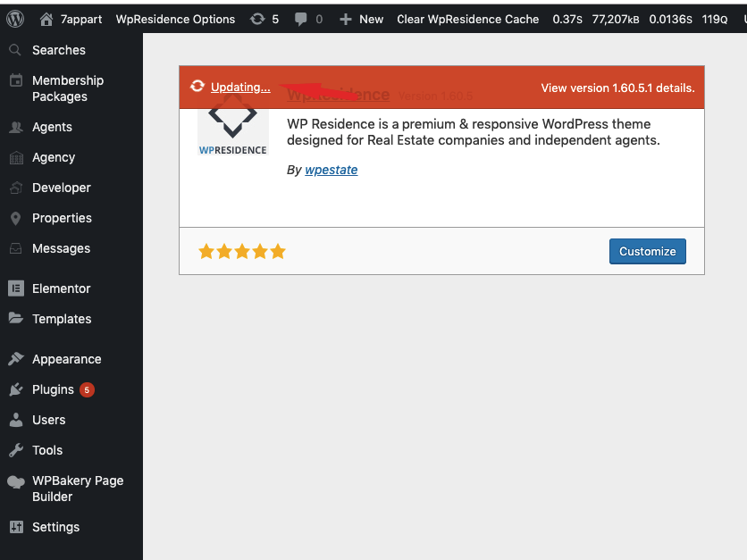Open the Plugins menu item
747x560 pixels.
tap(53, 389)
